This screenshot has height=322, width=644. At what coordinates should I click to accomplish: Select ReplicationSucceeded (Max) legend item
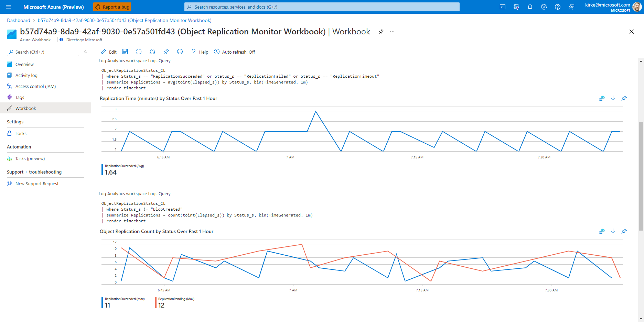[124, 302]
